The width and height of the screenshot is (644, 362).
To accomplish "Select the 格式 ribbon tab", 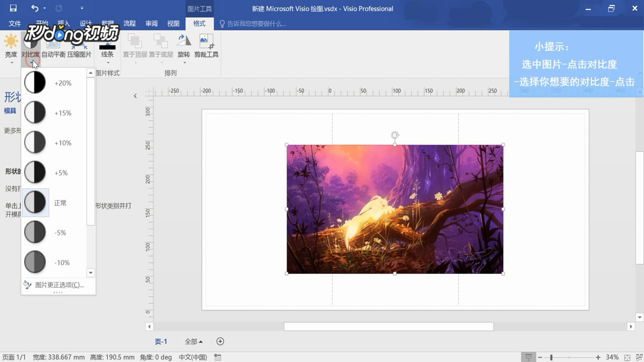I will (x=199, y=24).
